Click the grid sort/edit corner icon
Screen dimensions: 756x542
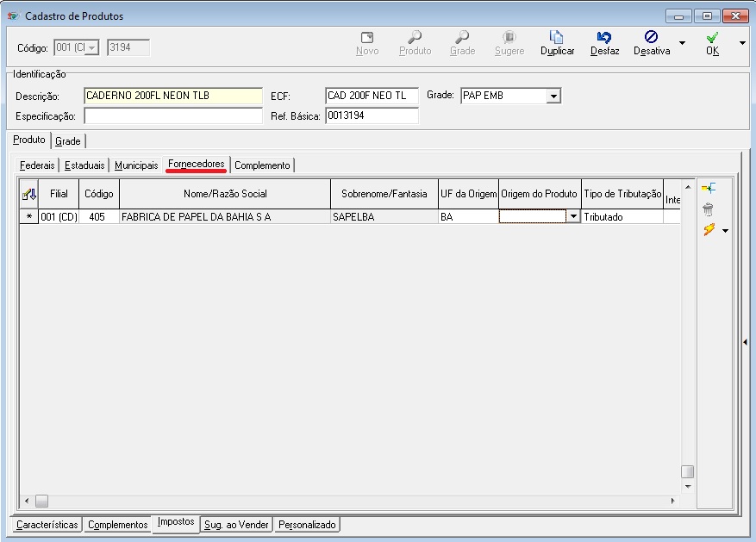point(29,194)
